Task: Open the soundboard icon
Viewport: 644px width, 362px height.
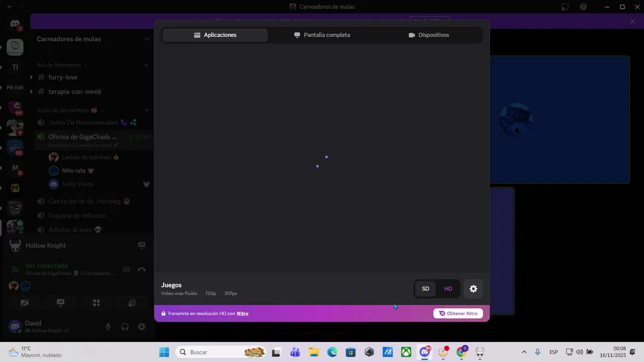Action: tap(132, 303)
